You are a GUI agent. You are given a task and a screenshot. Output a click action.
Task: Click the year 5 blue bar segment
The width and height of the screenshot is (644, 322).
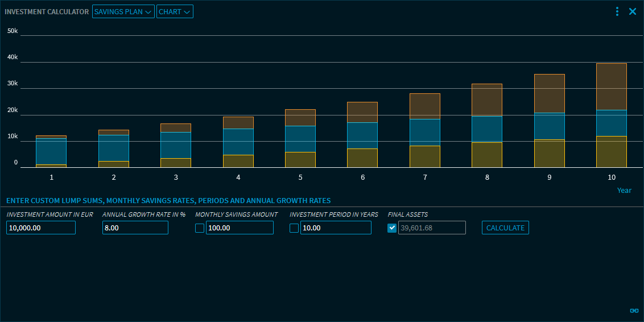pos(300,139)
